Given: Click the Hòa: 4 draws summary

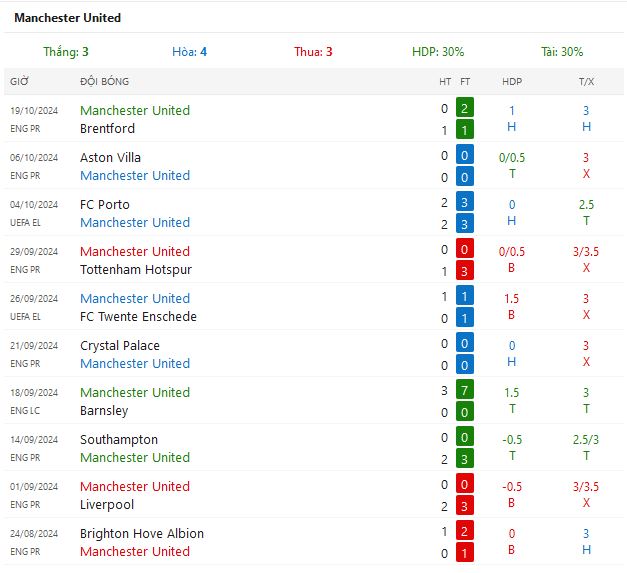Looking at the screenshot, I should point(190,52).
